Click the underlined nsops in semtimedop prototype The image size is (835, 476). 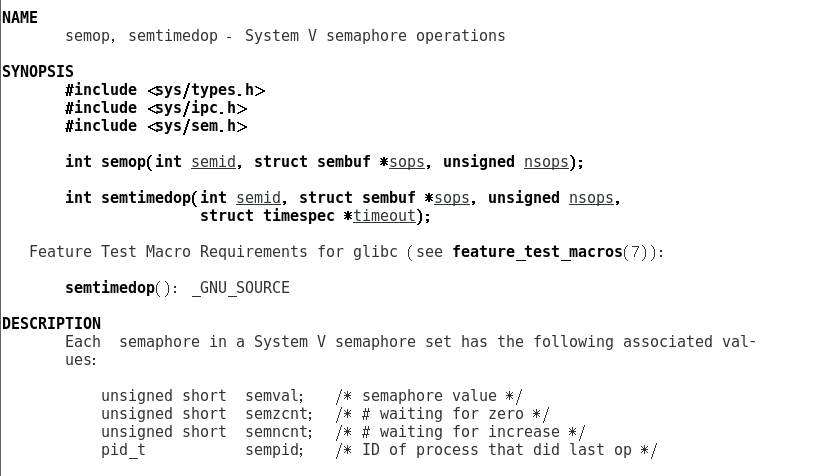591,198
